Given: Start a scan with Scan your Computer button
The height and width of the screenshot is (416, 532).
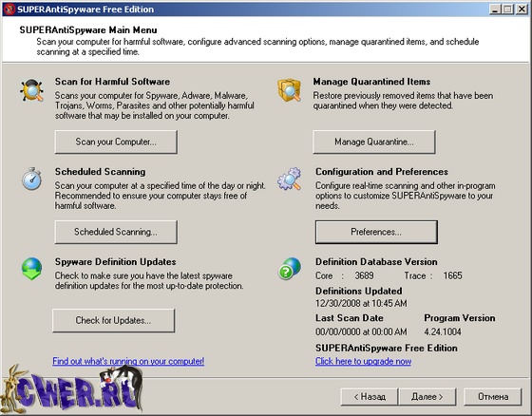Looking at the screenshot, I should [x=116, y=142].
